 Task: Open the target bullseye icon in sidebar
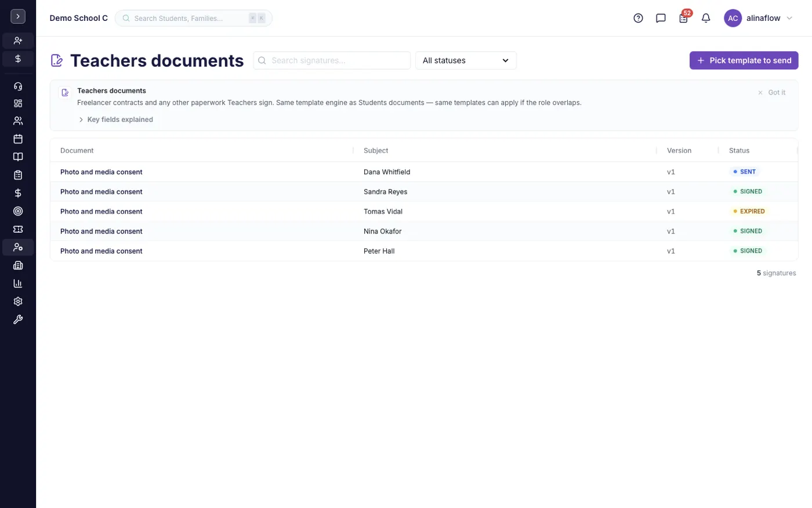coord(18,211)
